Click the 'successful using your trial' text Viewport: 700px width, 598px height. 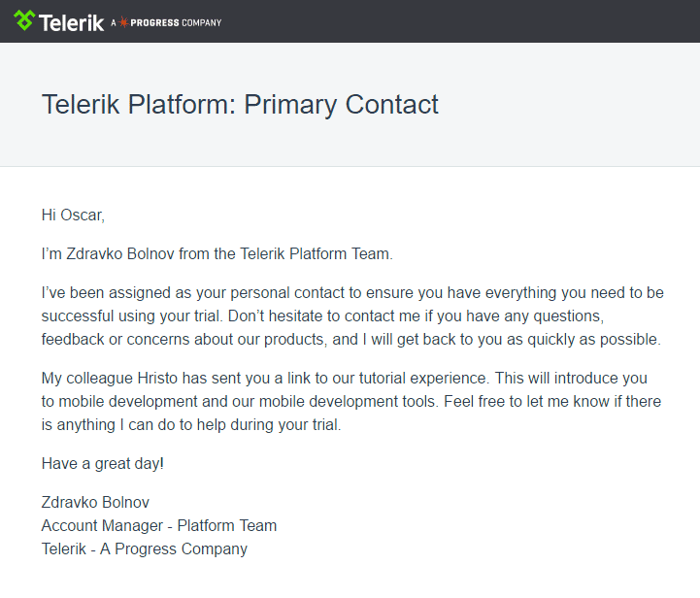134,316
